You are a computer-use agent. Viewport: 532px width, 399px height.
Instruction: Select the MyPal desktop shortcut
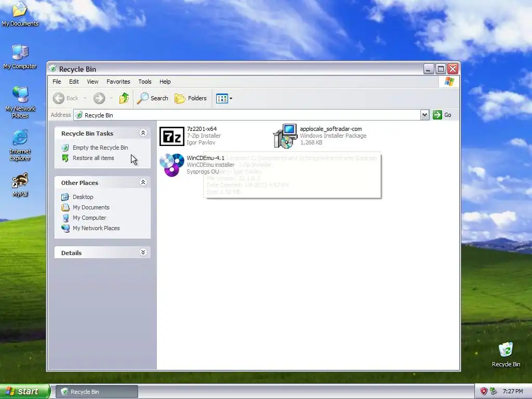coord(20,180)
